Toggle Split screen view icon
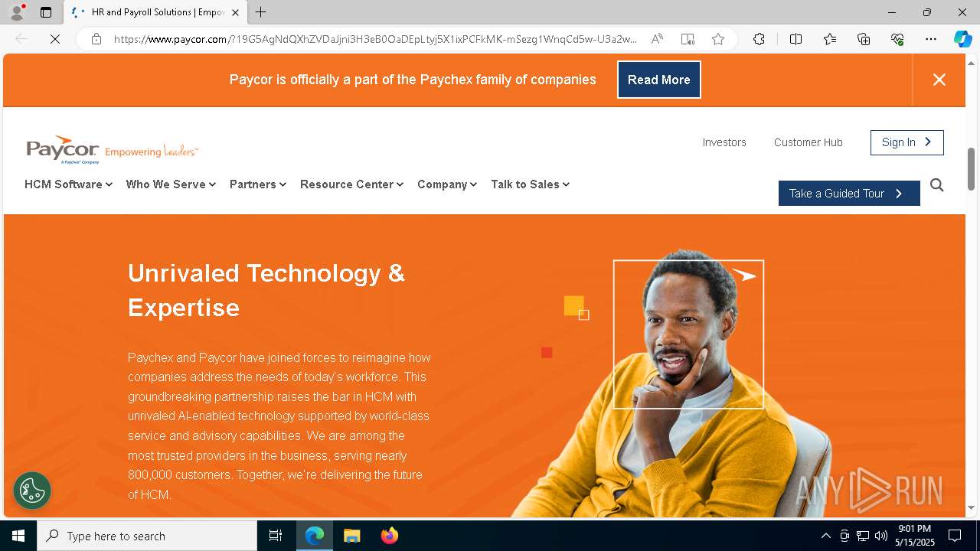The width and height of the screenshot is (980, 551). click(795, 39)
